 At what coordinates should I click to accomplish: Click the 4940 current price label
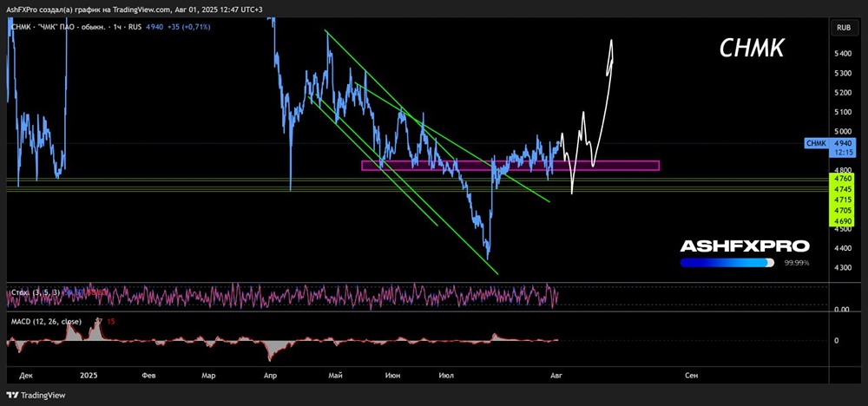point(843,142)
